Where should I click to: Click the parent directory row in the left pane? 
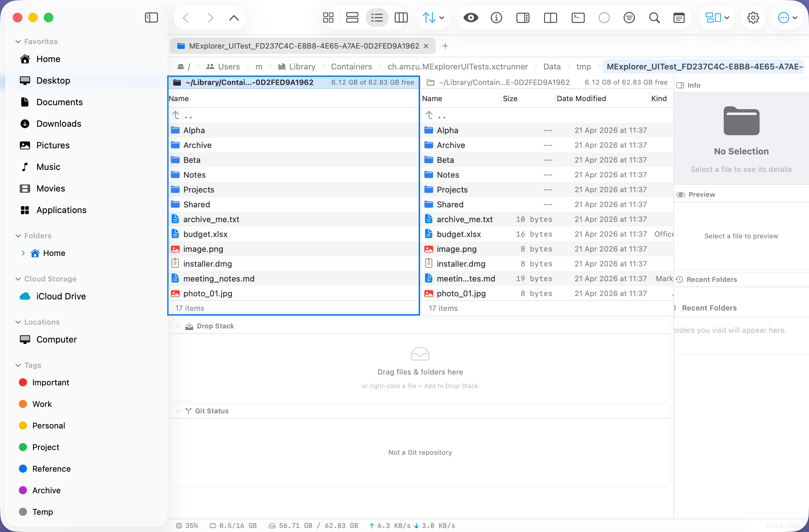click(x=294, y=116)
